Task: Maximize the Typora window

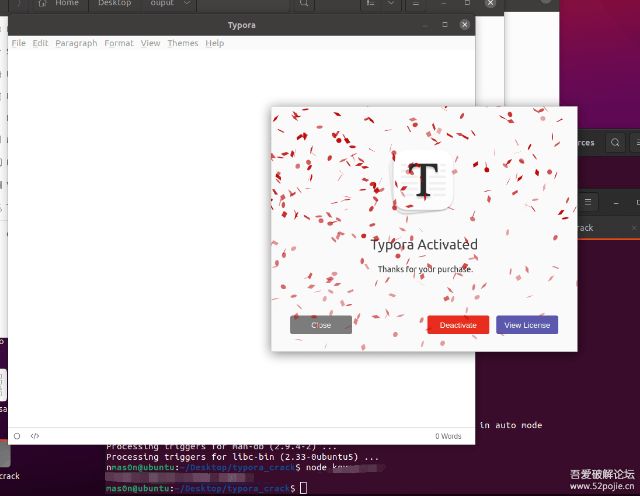Action: 445,24
